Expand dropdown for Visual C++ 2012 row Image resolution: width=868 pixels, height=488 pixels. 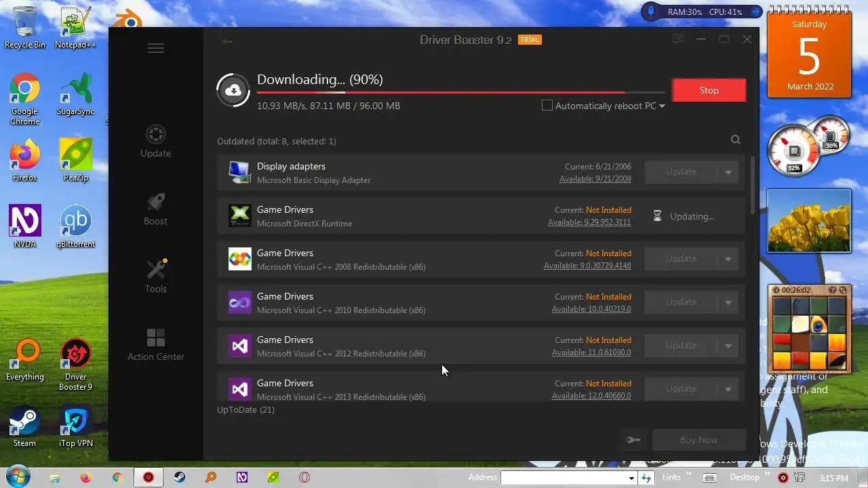coord(728,346)
